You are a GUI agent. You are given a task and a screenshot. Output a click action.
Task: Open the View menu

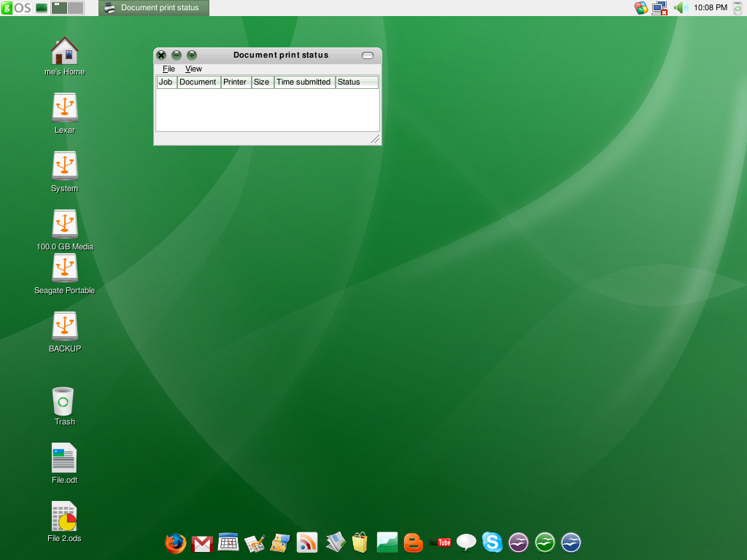[x=193, y=69]
